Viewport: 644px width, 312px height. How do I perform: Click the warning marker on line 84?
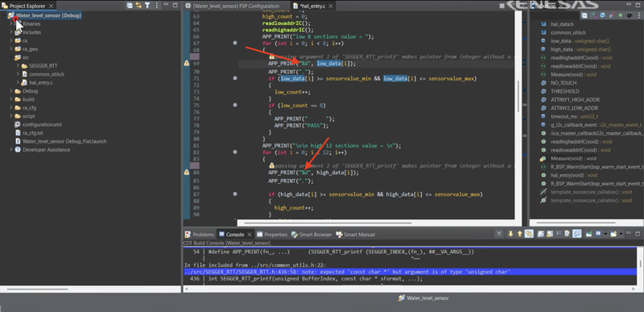187,173
